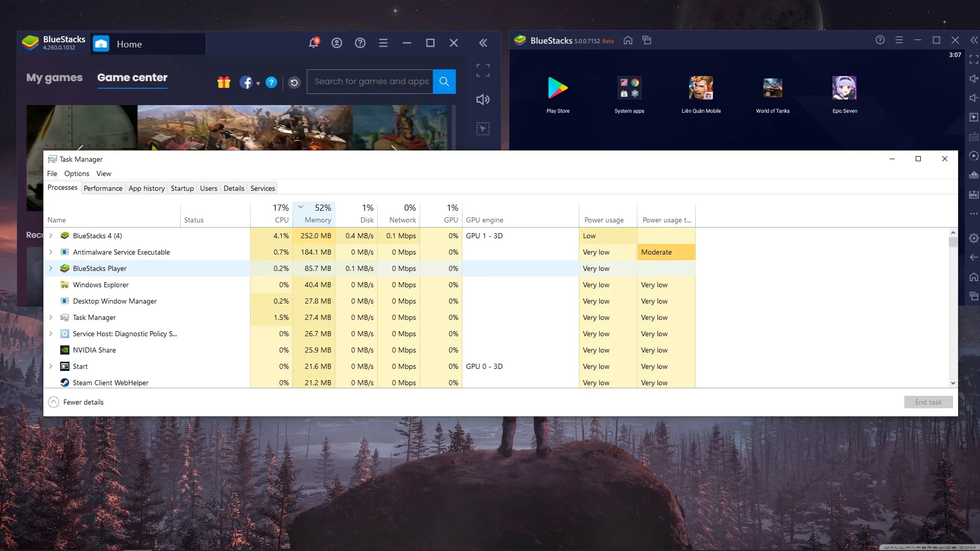Open notifications bell in BlueStacks 4

pyautogui.click(x=314, y=43)
